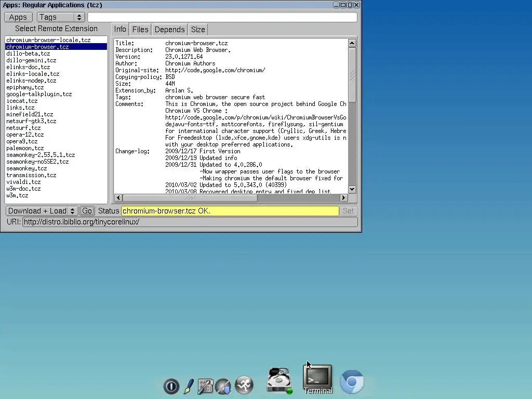This screenshot has width=532, height=399.
Task: Select epiphany.tcz extension
Action: click(x=56, y=87)
